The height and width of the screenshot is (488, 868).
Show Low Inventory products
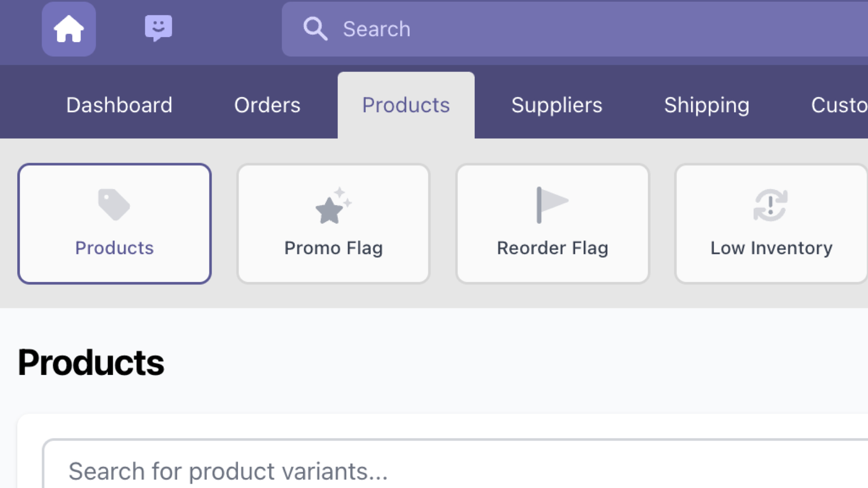point(771,248)
